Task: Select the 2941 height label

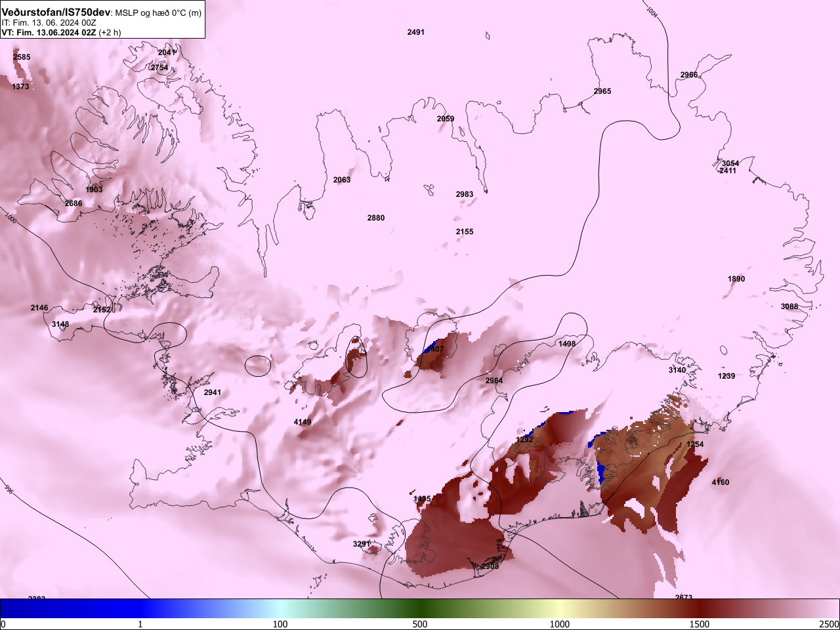Action: click(213, 392)
